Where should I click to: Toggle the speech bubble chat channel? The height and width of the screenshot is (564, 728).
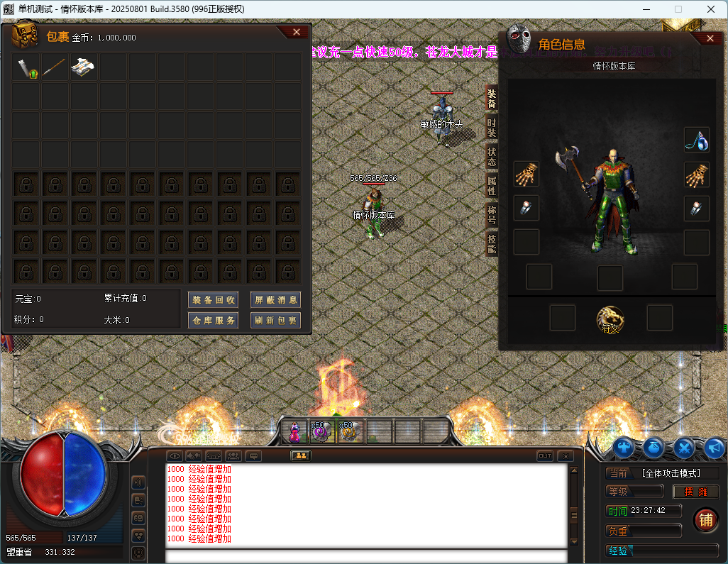(x=253, y=456)
